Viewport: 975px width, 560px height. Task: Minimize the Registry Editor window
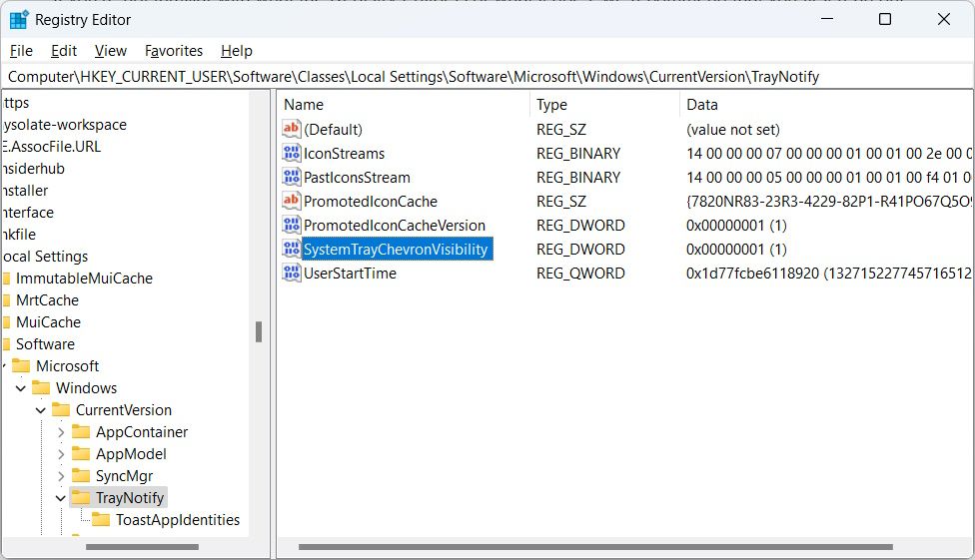click(827, 19)
